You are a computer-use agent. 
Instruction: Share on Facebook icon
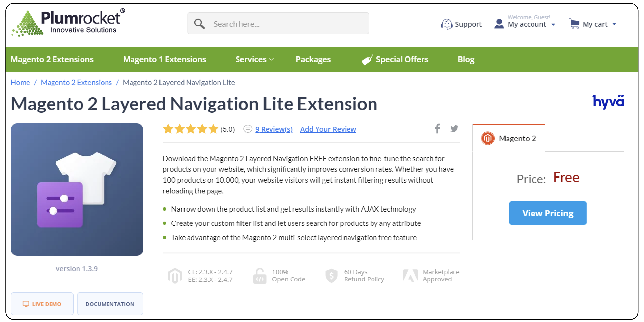(438, 129)
